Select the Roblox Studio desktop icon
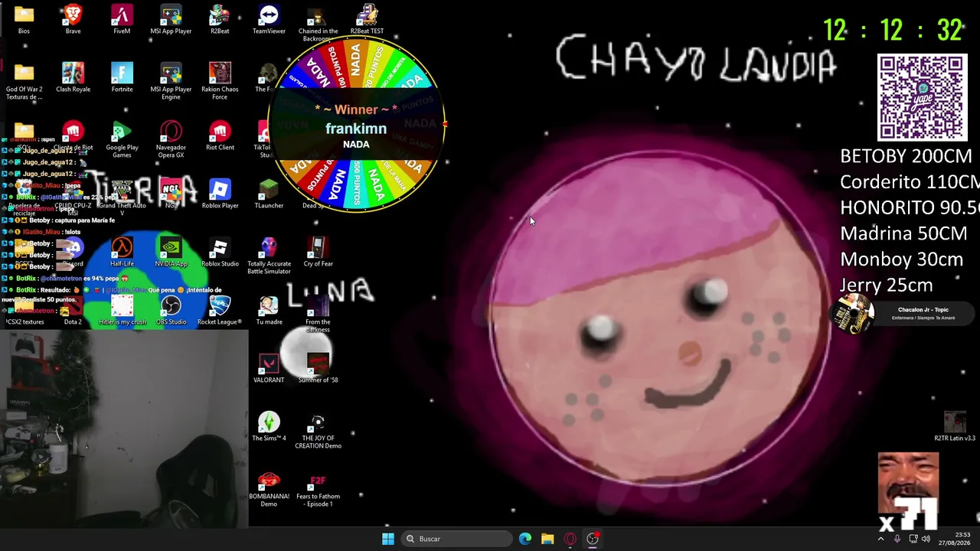980x551 pixels. coord(220,253)
